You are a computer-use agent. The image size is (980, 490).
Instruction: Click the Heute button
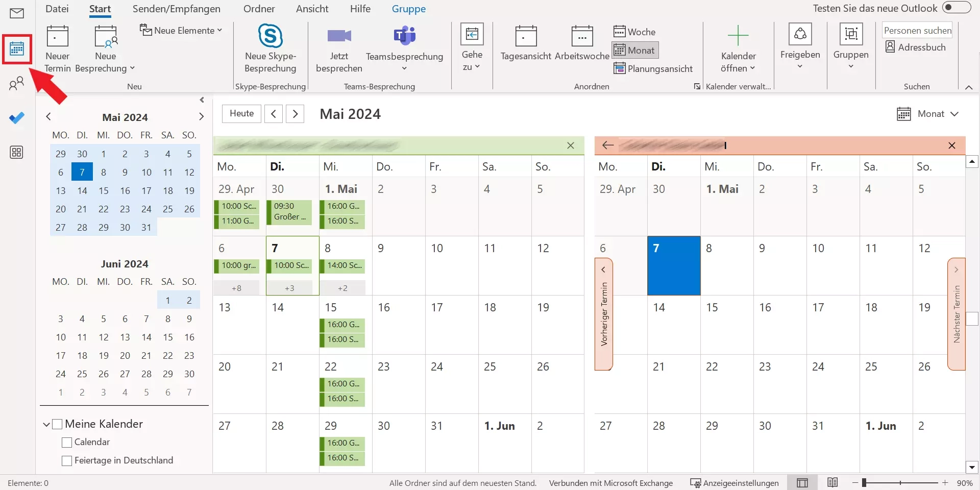242,114
